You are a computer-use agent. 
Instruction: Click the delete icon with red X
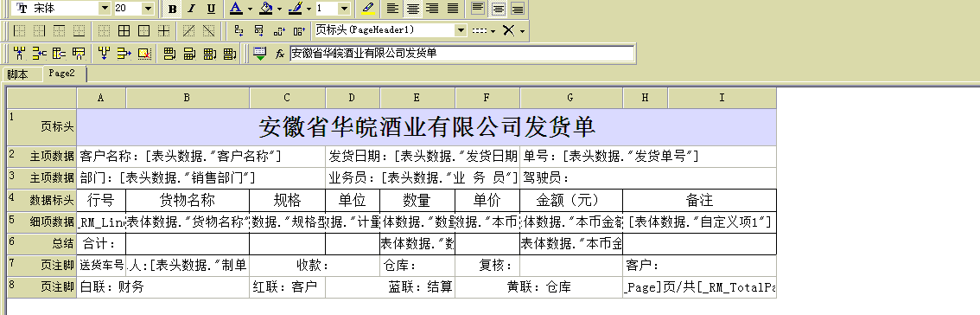pyautogui.click(x=144, y=54)
